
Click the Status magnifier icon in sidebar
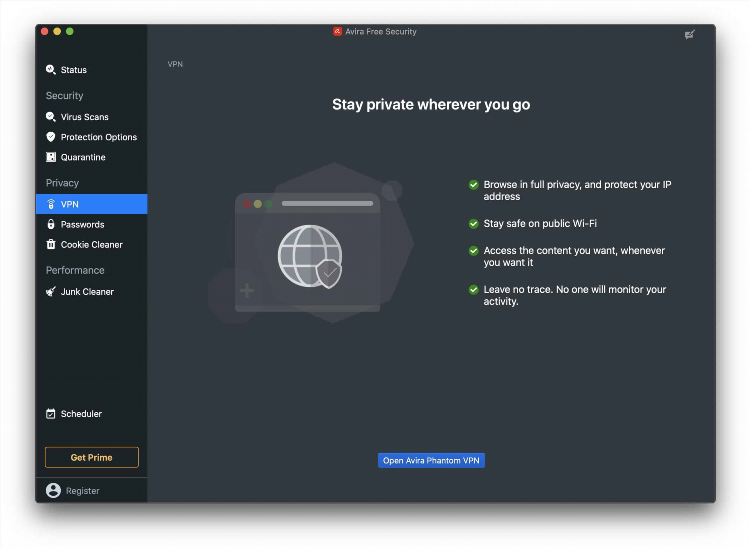click(51, 70)
